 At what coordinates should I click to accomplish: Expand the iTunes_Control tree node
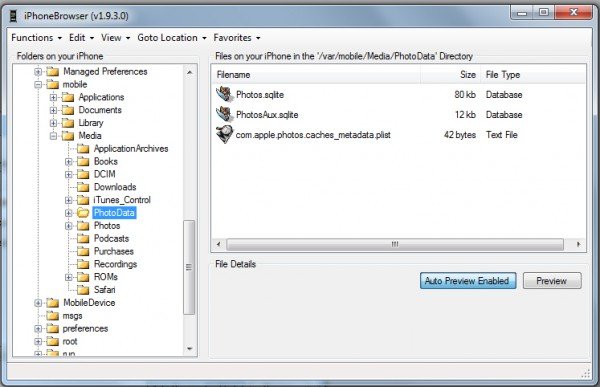[68, 200]
